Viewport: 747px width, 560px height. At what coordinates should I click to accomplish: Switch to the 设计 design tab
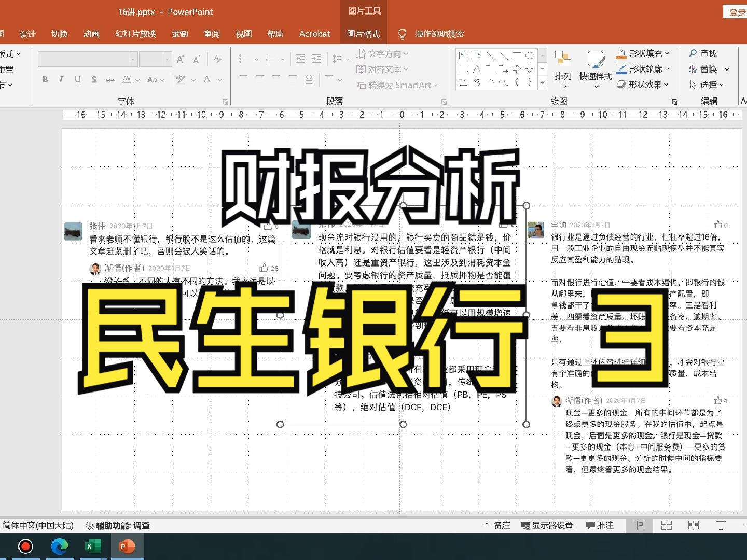coord(27,34)
